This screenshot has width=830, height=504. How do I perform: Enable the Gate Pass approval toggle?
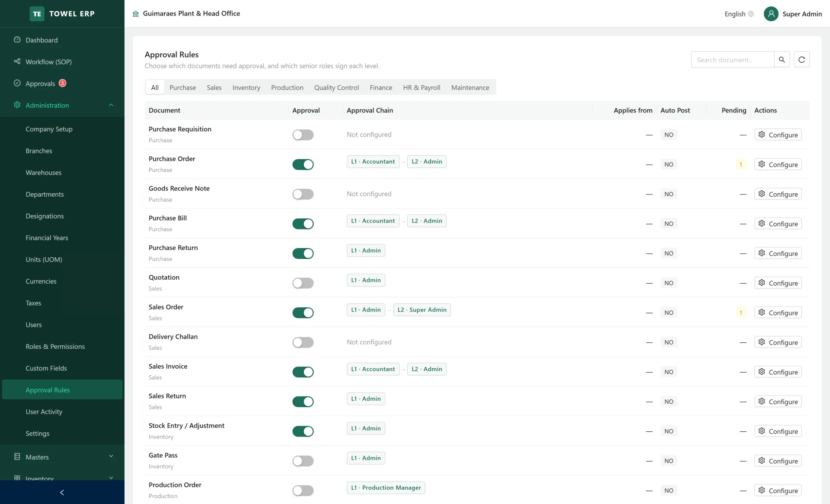point(303,461)
